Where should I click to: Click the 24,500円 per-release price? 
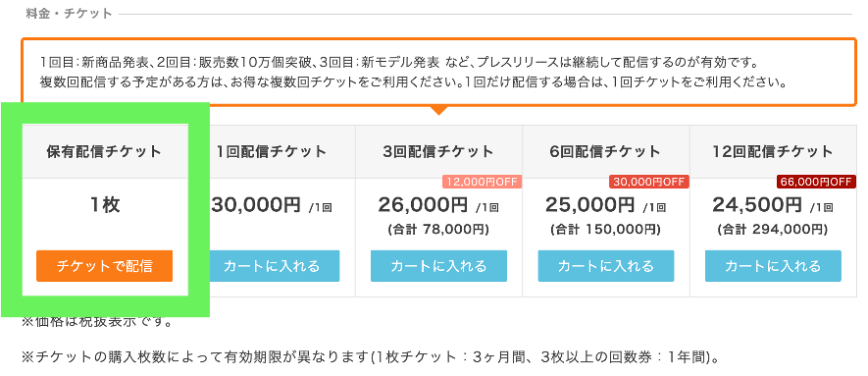tap(757, 205)
